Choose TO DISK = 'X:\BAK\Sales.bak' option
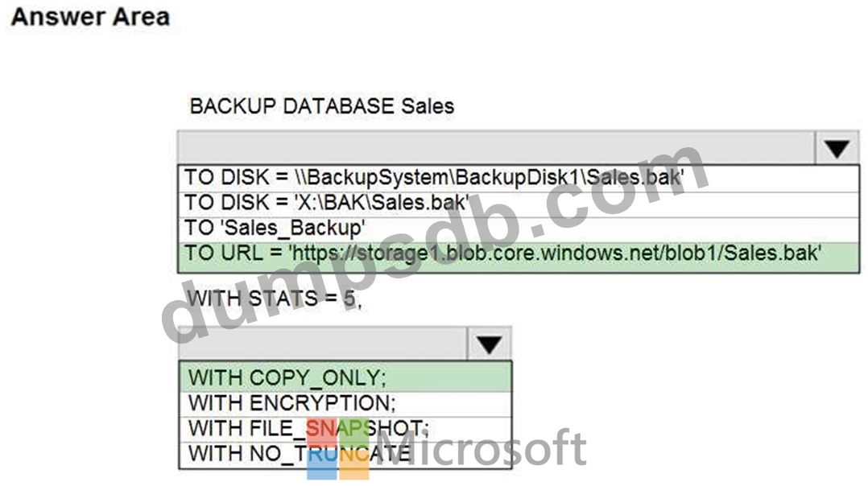 (327, 203)
